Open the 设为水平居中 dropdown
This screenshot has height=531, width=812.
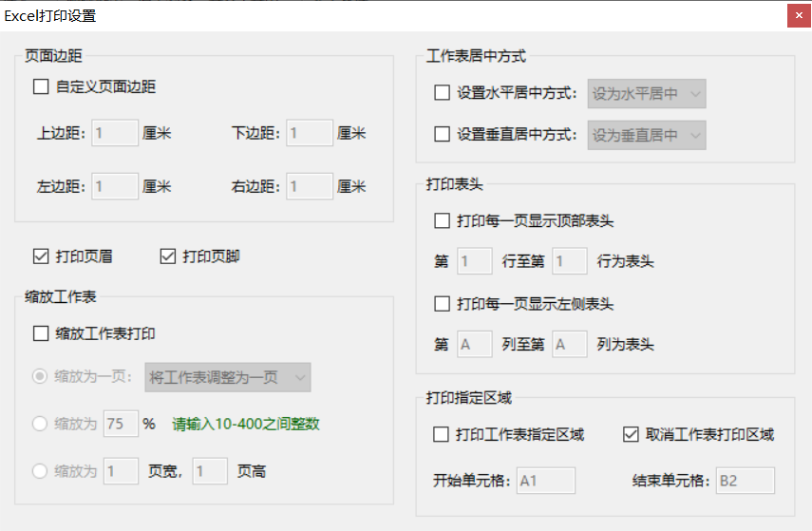pos(647,94)
